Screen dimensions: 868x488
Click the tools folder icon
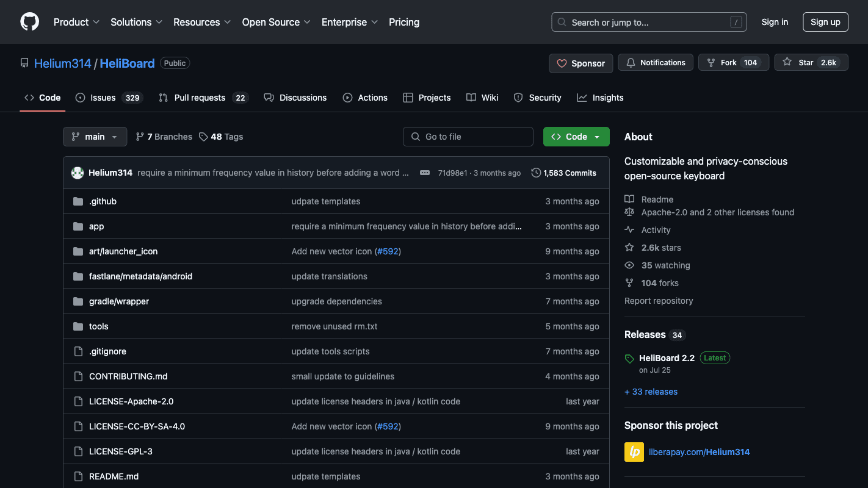78,326
